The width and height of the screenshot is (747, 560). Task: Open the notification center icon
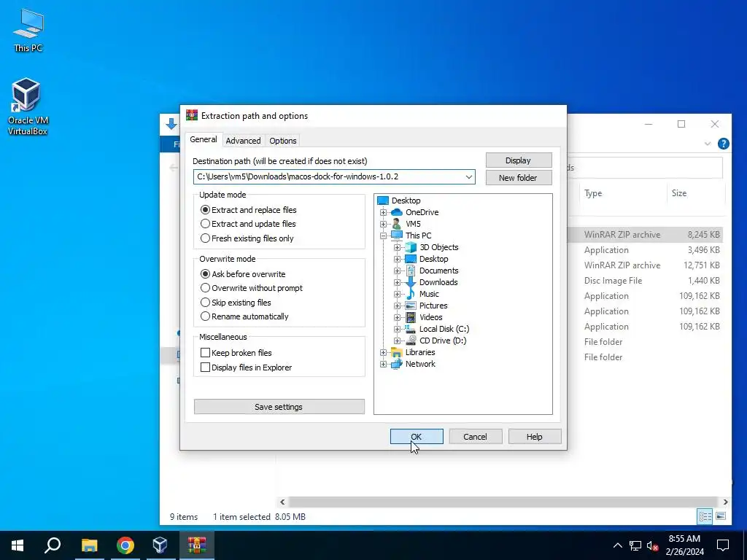click(x=723, y=545)
